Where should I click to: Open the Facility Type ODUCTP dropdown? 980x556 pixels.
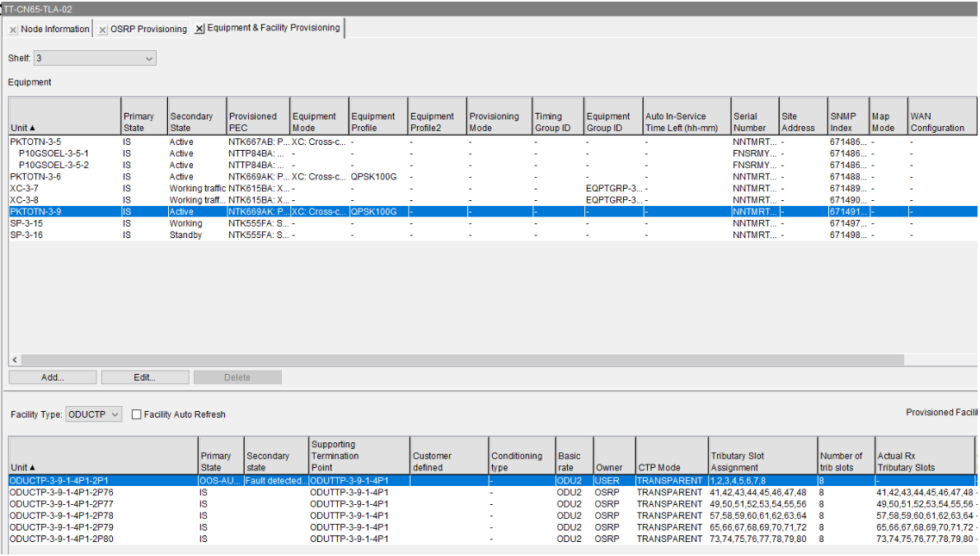(94, 414)
